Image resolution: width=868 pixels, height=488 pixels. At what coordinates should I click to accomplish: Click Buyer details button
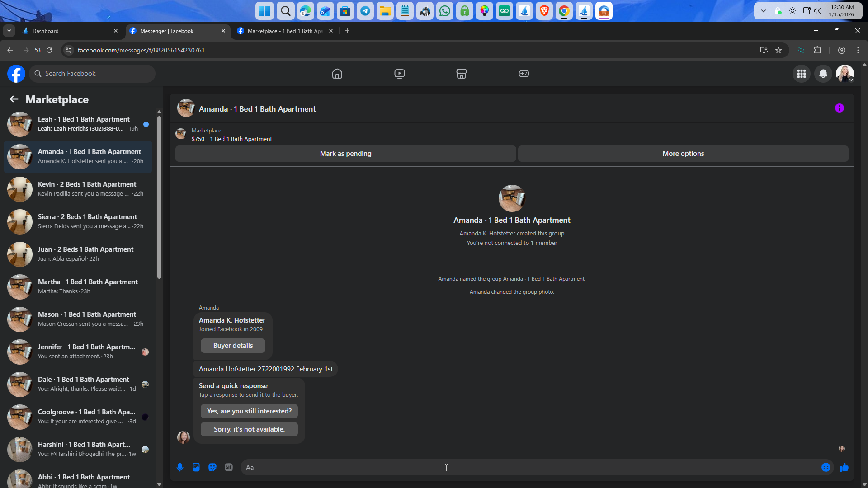233,346
